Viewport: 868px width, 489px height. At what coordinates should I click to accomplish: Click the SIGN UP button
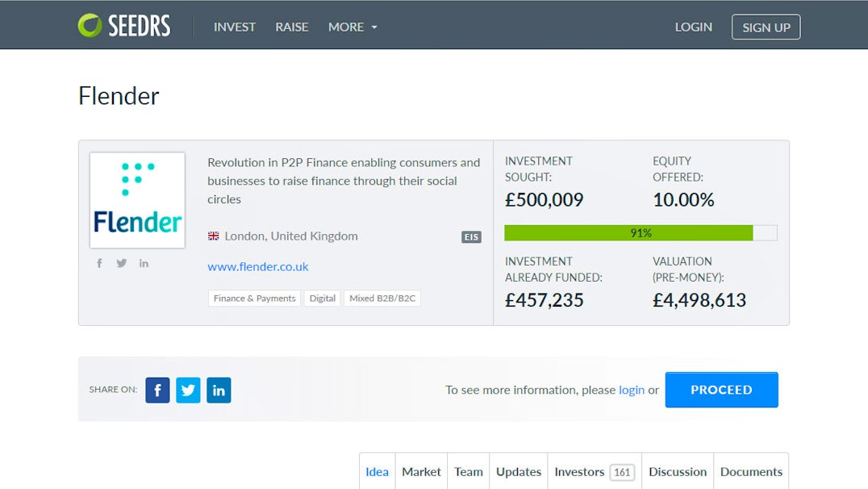tap(766, 27)
